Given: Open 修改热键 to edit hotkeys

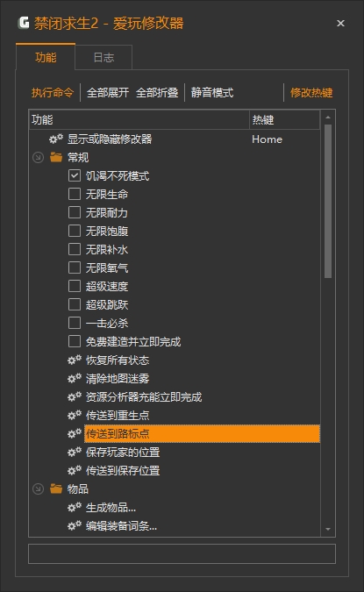Looking at the screenshot, I should (311, 92).
